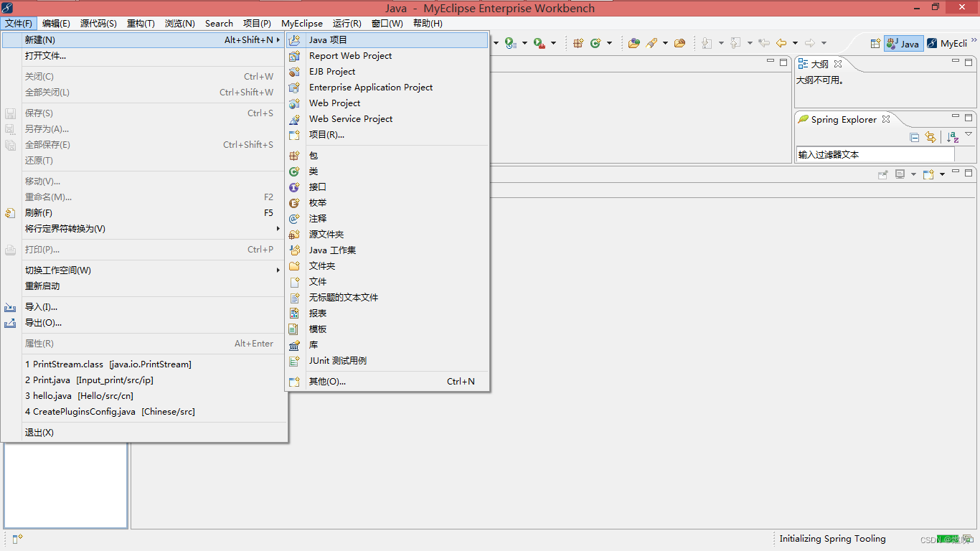Open recent file 4 CreatePluginsConfig.java
This screenshot has height=551, width=980.
coord(143,412)
